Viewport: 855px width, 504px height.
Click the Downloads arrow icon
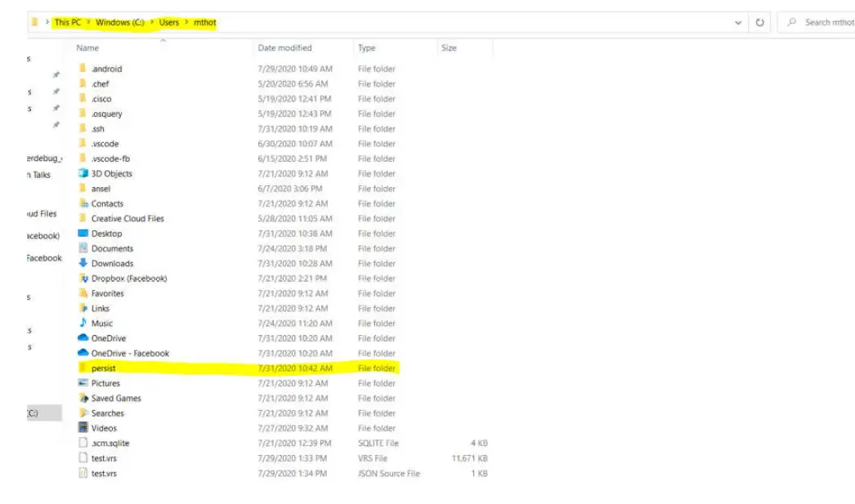[83, 263]
